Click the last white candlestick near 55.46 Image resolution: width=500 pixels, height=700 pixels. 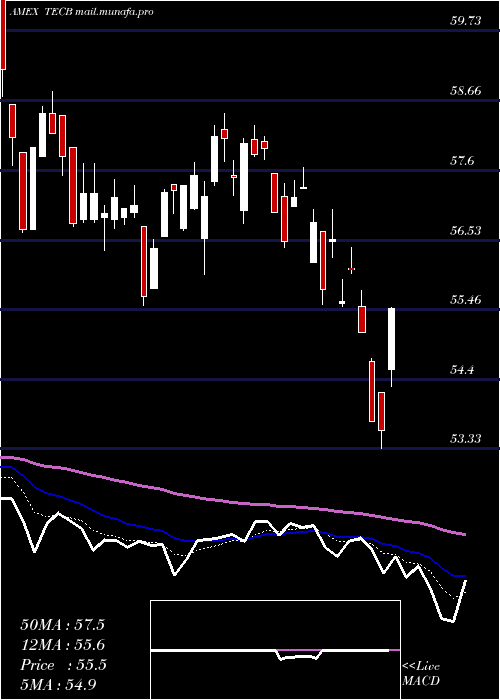(392, 339)
